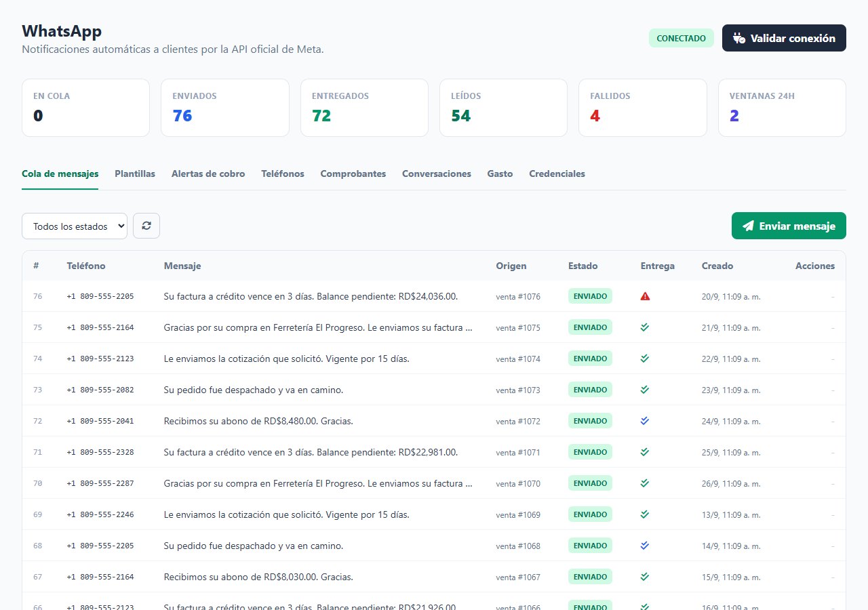This screenshot has width=868, height=610.
Task: Click the Enviados stat card
Action: point(225,108)
